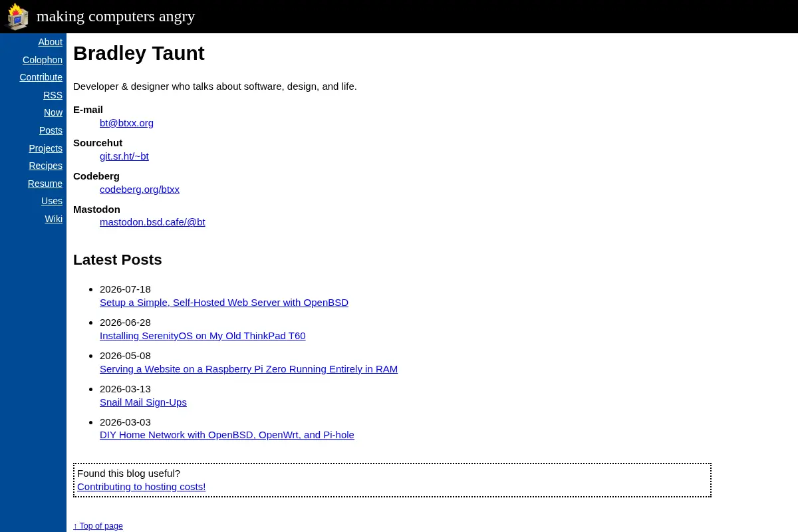Open the 'Snail Mail Sign-Ups' post
798x532 pixels.
[x=143, y=402]
